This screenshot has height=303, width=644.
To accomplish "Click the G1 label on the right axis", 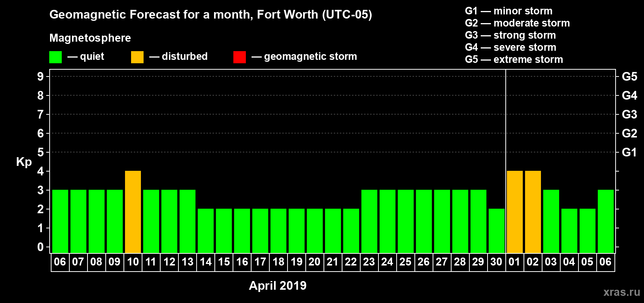I will point(630,152).
